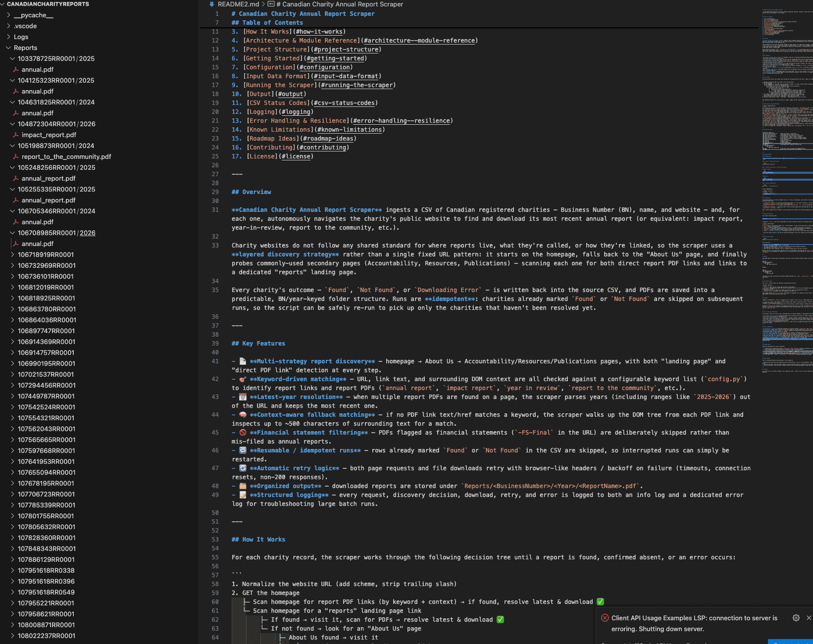Open annual_report.pdf under 105255335RR0001/2025
The image size is (813, 644).
(49, 200)
